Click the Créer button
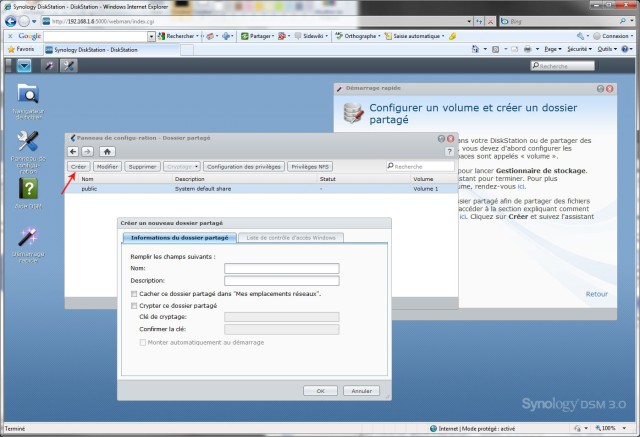The image size is (640, 437). coord(78,167)
